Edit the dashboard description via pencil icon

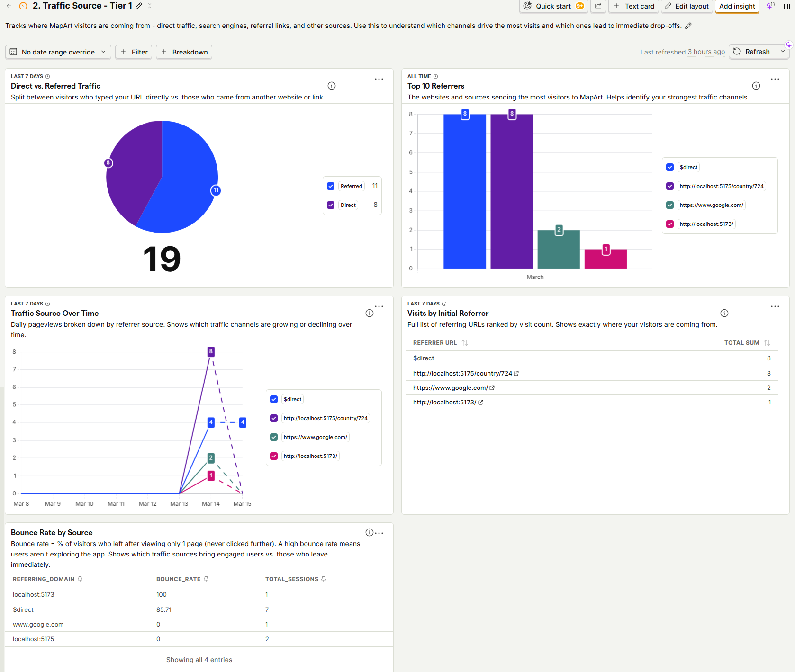[x=688, y=26]
